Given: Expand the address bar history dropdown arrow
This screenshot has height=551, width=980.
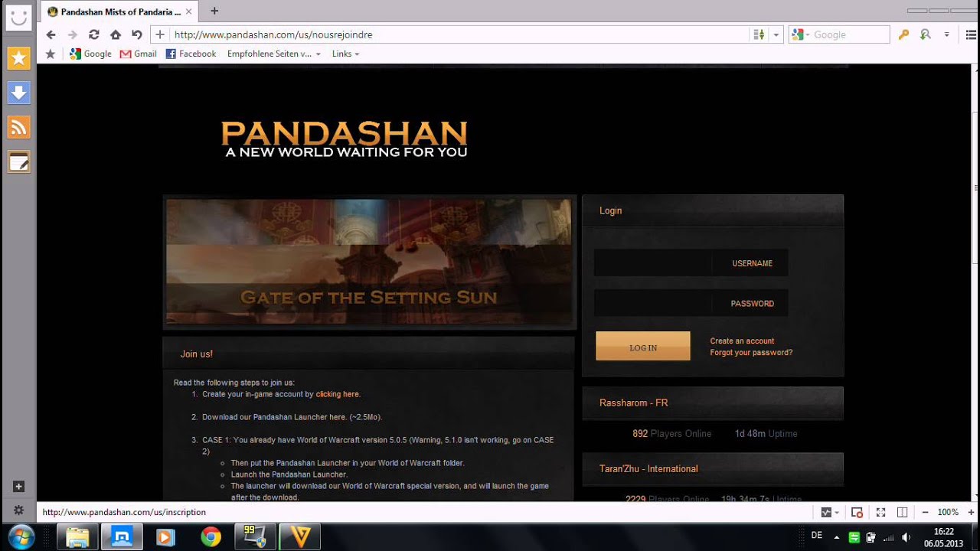Looking at the screenshot, I should click(x=776, y=34).
